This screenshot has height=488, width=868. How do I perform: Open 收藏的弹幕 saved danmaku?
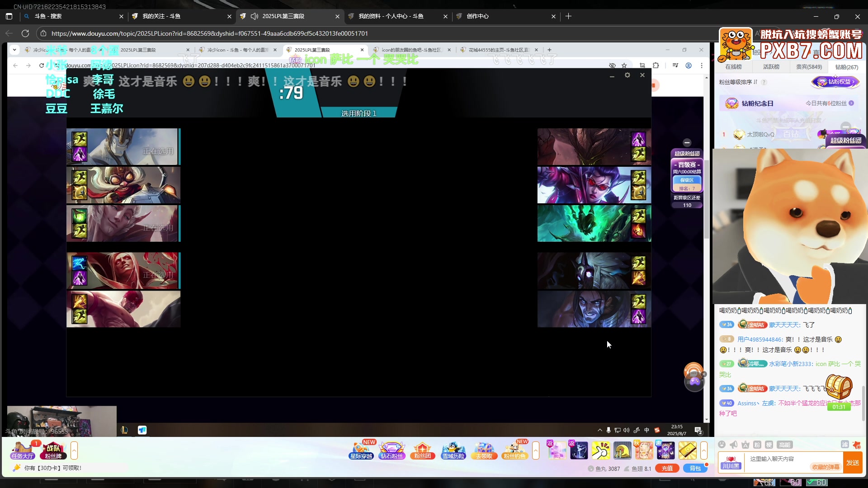point(826,467)
